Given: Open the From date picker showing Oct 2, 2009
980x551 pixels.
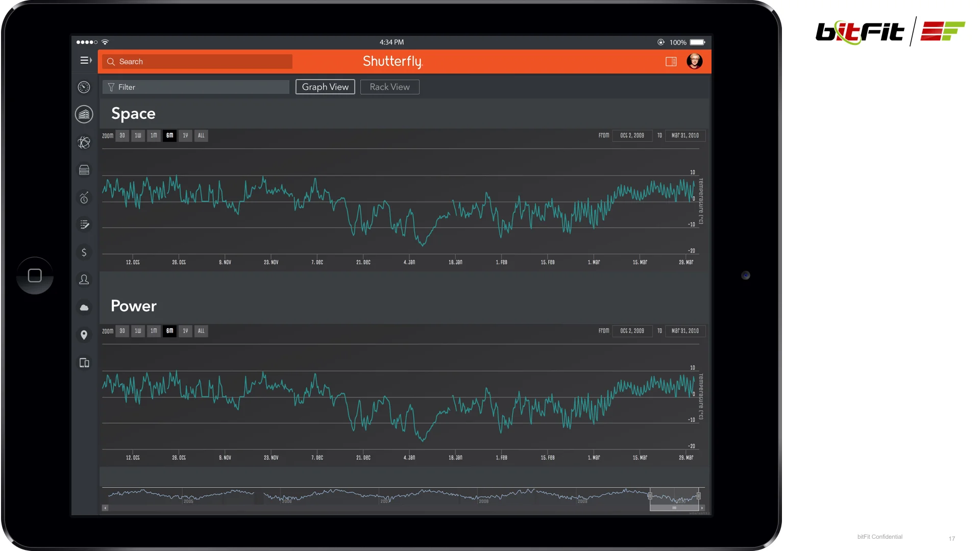Looking at the screenshot, I should tap(632, 136).
